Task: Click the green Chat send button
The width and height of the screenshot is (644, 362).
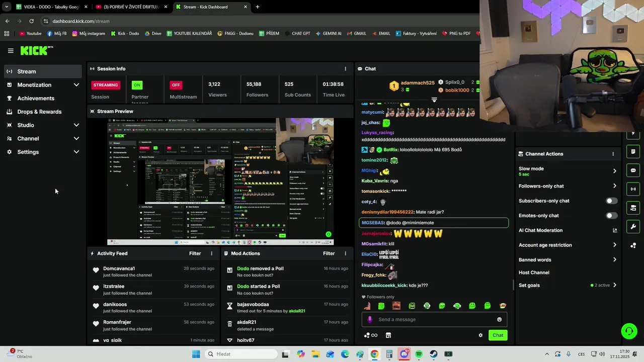Action: [498, 335]
